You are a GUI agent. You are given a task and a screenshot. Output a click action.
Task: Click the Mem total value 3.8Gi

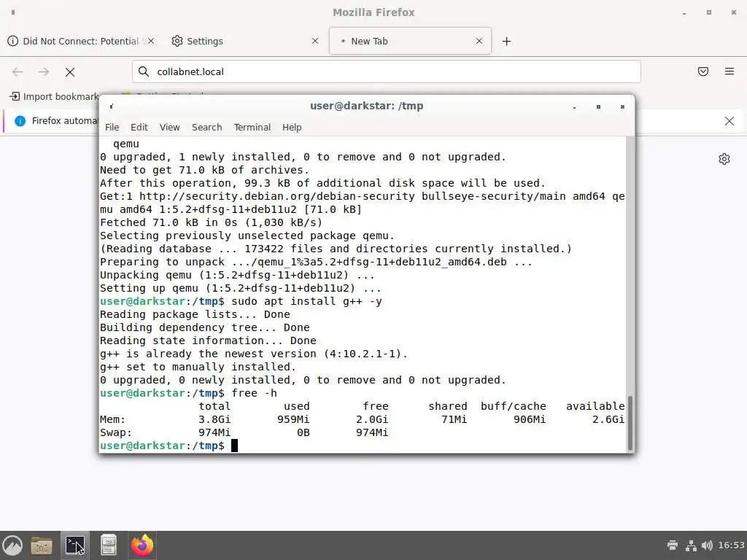tap(214, 419)
